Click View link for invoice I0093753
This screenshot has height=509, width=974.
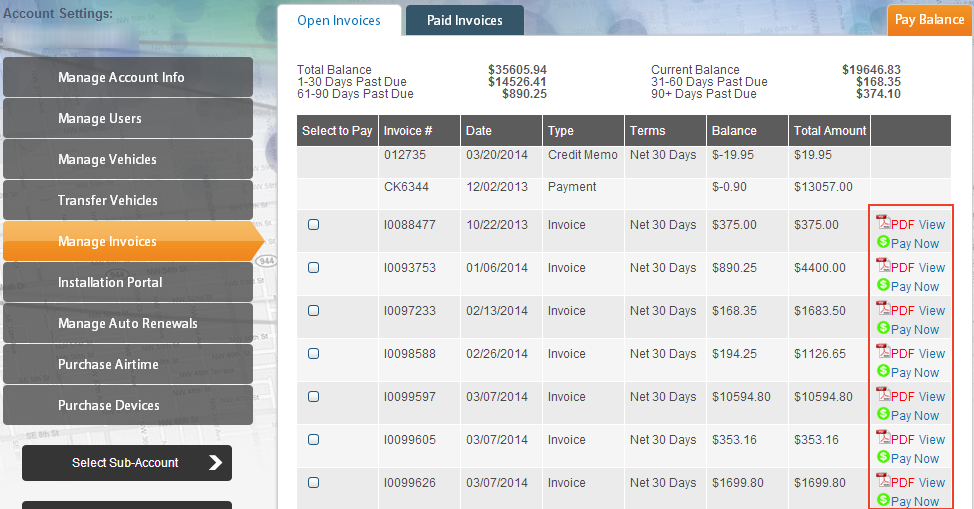[932, 267]
